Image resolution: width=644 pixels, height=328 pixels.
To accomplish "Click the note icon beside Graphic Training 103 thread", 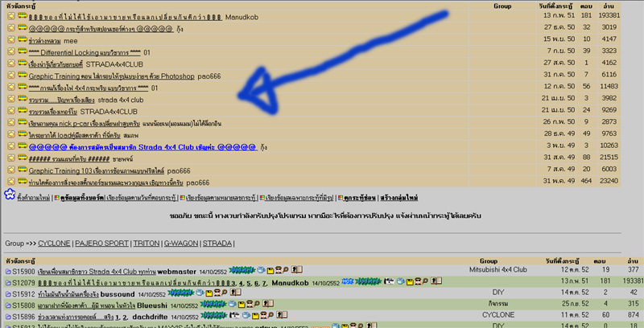I will [x=11, y=170].
